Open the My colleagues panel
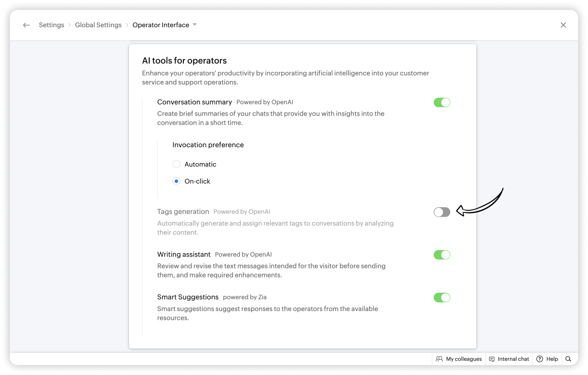 [x=464, y=359]
